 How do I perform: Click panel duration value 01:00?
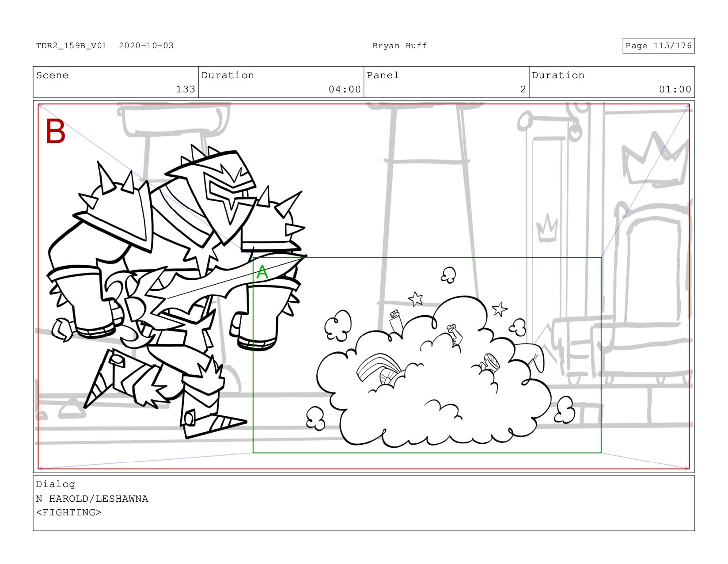pyautogui.click(x=675, y=89)
